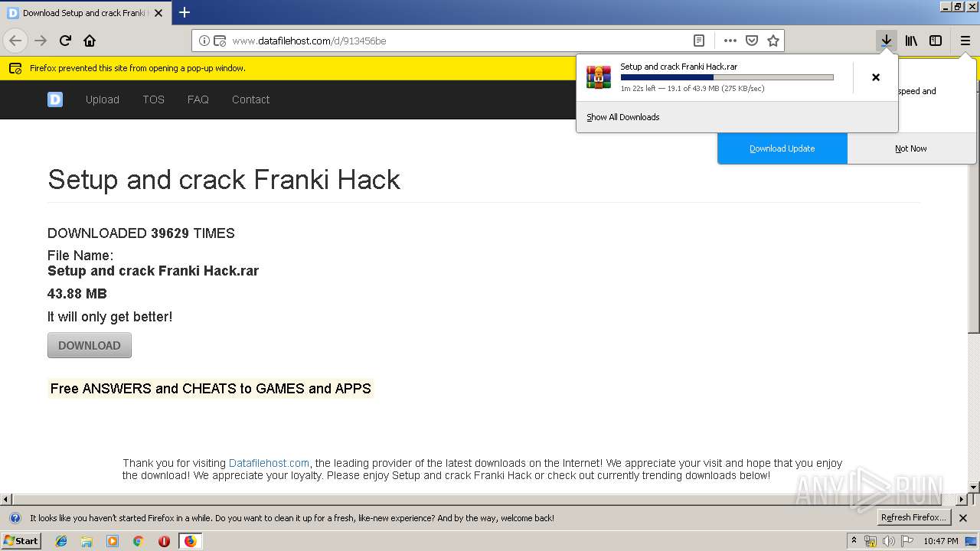Click Free ANSWERS and CHEATS banner
980x551 pixels.
(211, 389)
